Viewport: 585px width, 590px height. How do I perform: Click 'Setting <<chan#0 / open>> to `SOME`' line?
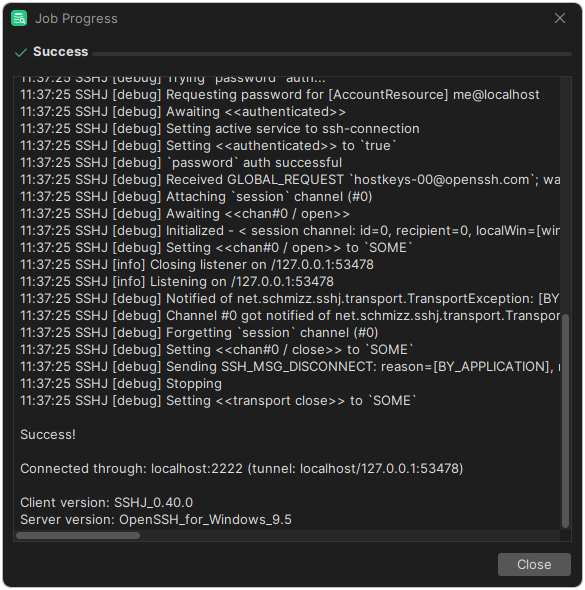coord(216,248)
